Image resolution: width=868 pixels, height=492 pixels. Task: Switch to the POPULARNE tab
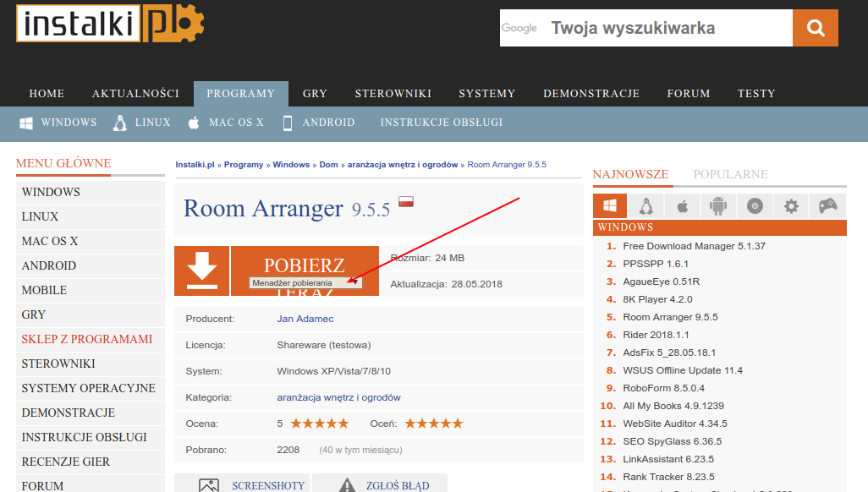[x=730, y=174]
